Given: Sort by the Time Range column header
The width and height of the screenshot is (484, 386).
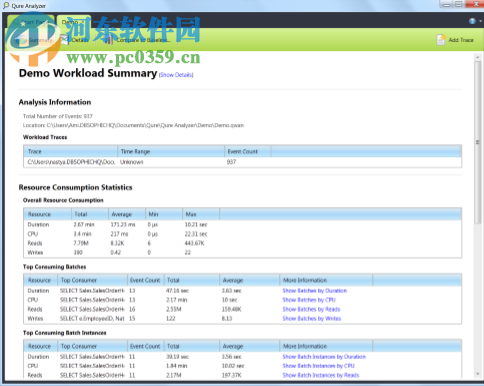Looking at the screenshot, I should pyautogui.click(x=171, y=151).
